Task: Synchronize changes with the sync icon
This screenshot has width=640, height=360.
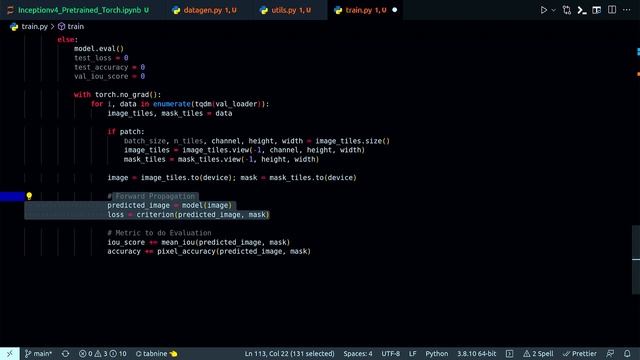Action: point(65,353)
